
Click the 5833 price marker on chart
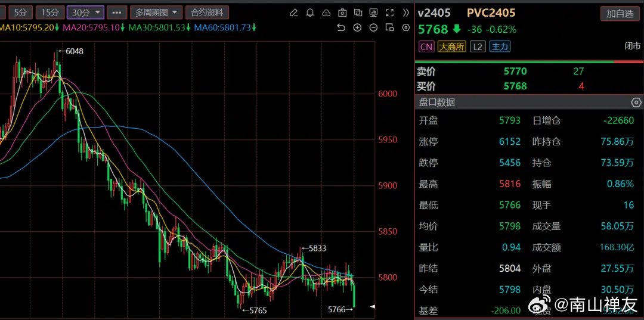point(314,248)
